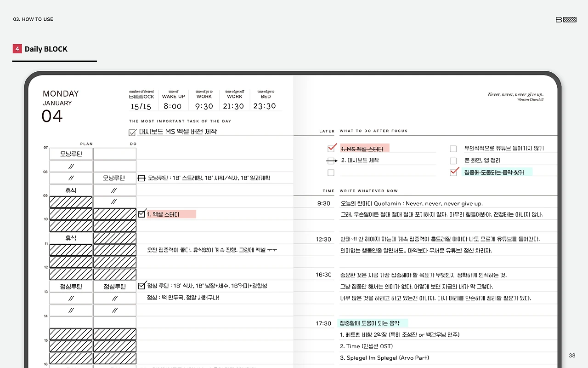Click the "15/15" cleared BLOCK count

pyautogui.click(x=141, y=106)
